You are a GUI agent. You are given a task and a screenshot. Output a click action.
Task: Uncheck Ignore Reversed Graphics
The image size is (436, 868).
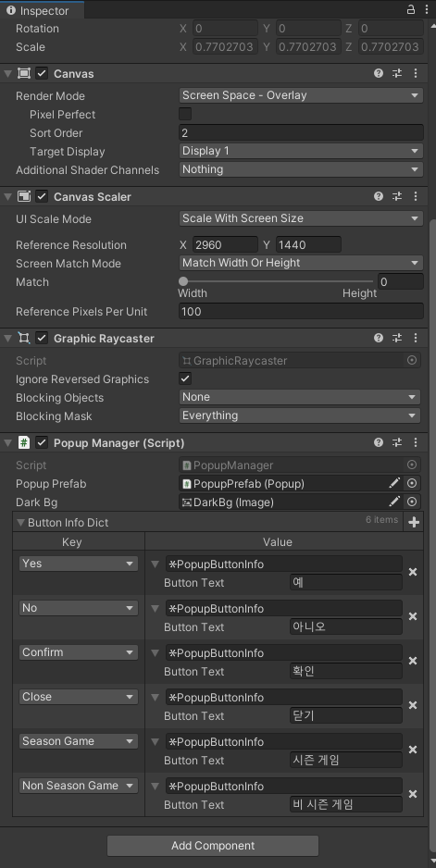pyautogui.click(x=185, y=378)
